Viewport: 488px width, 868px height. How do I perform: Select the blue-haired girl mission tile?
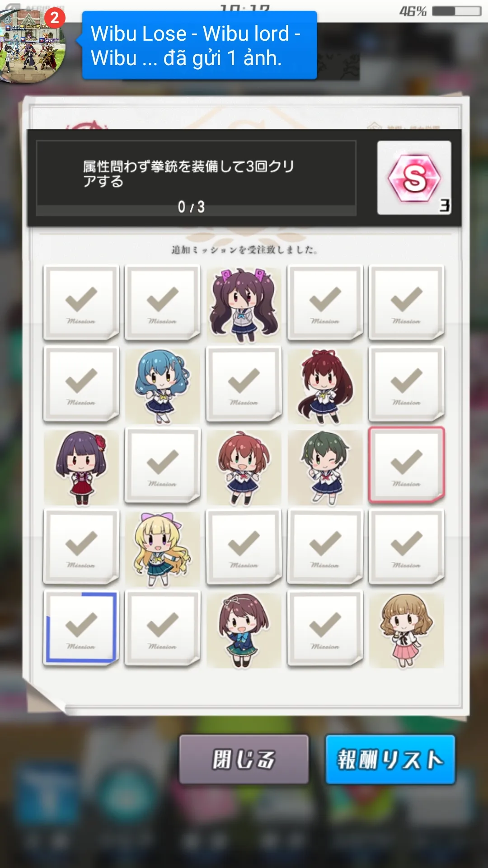tap(163, 385)
